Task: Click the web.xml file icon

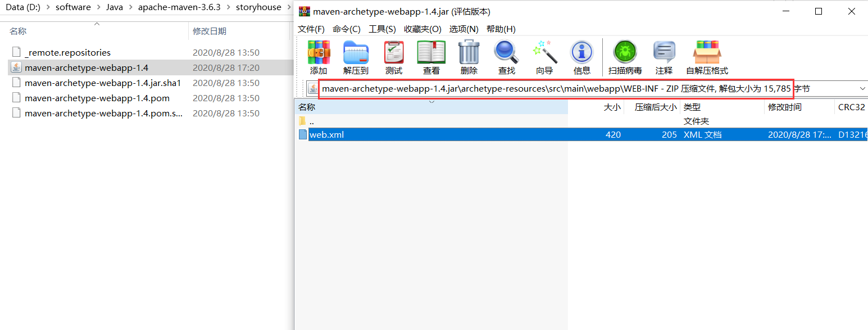Action: [303, 134]
